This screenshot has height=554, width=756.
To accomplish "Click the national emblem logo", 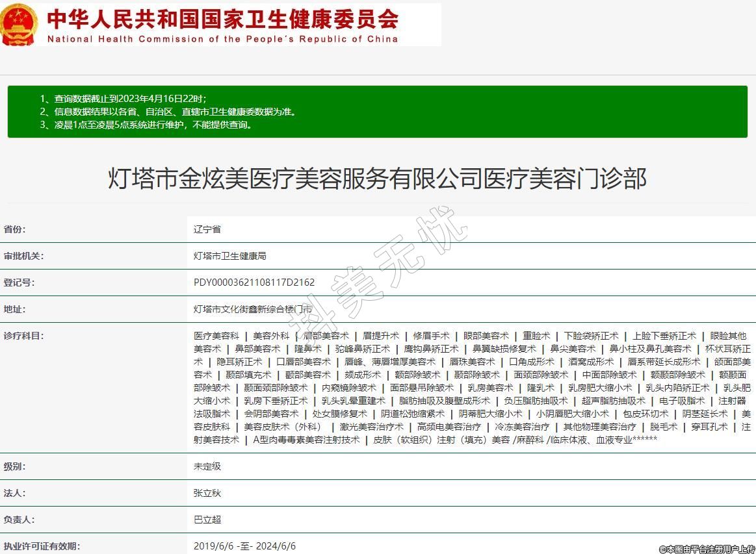I will click(20, 23).
